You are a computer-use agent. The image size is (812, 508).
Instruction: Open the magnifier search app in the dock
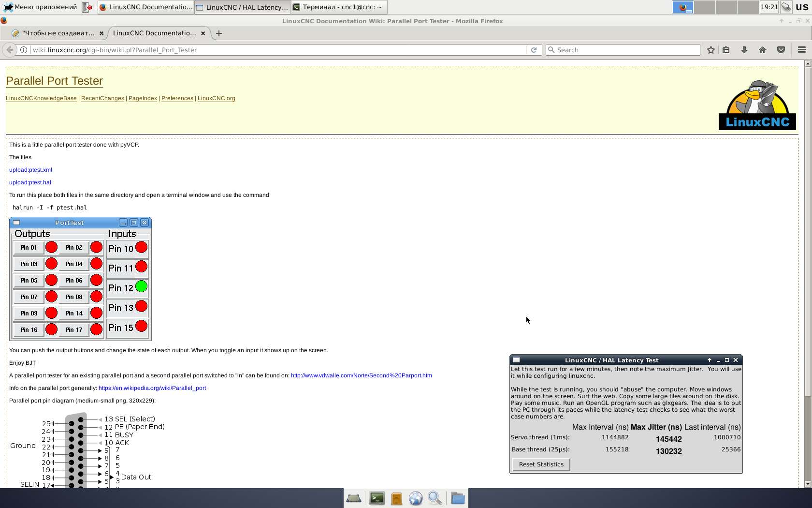coord(435,498)
